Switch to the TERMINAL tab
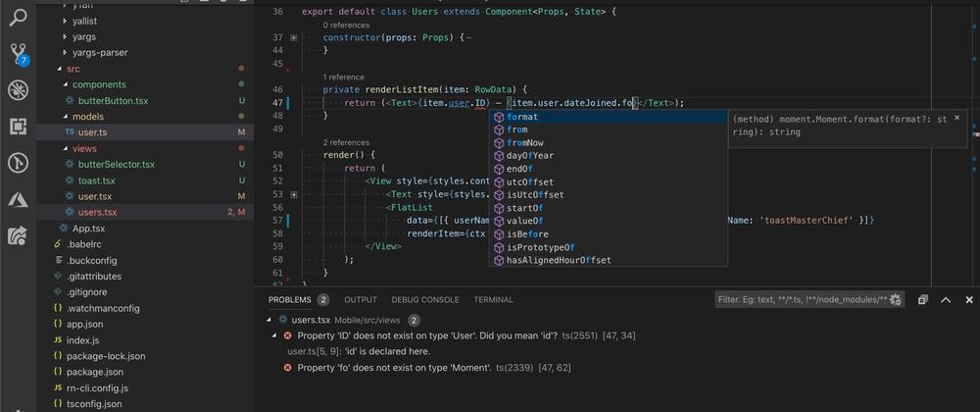Image resolution: width=980 pixels, height=412 pixels. [x=493, y=300]
